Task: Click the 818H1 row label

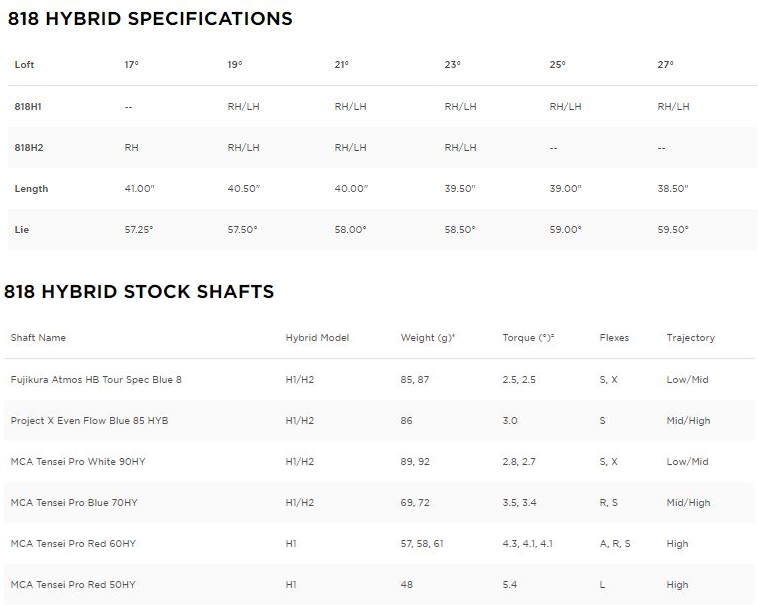Action: (x=28, y=106)
